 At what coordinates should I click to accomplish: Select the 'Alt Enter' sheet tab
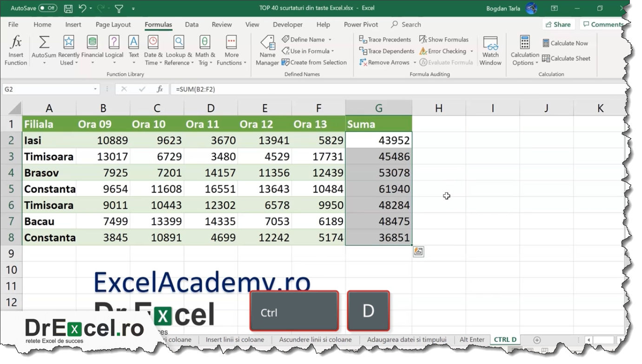472,339
